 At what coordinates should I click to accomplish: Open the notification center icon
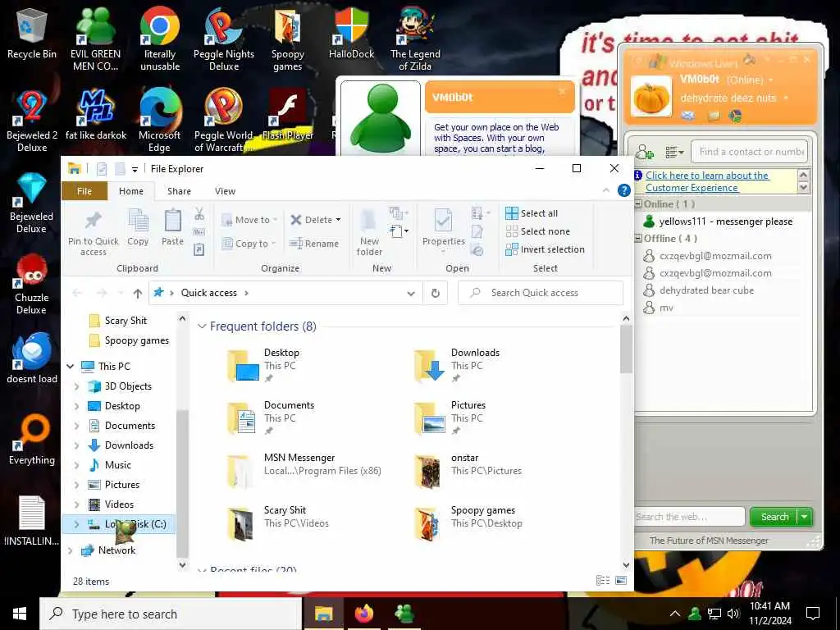pos(813,614)
